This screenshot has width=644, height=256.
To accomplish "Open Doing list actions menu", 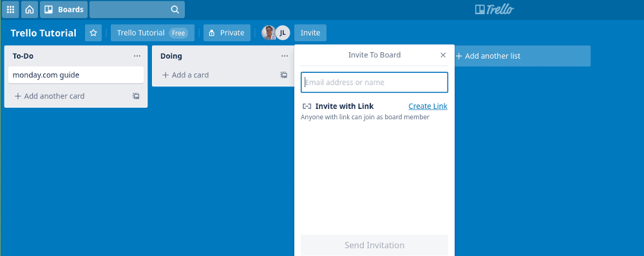I will point(285,56).
